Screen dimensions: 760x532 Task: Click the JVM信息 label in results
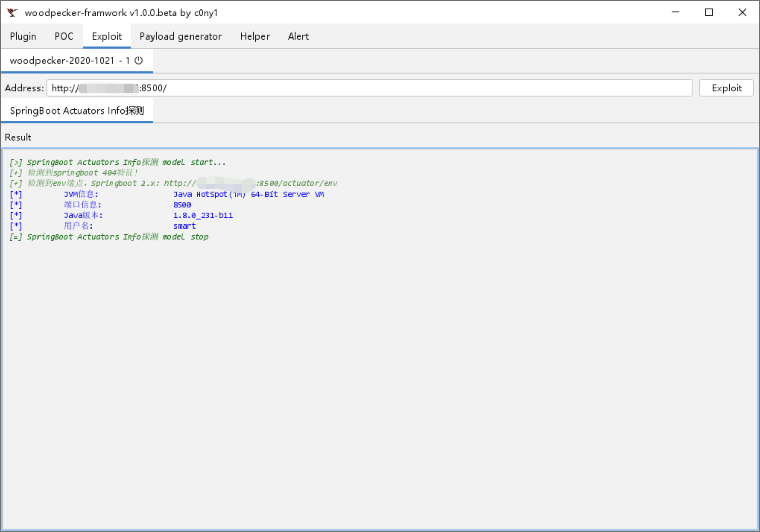pos(81,194)
